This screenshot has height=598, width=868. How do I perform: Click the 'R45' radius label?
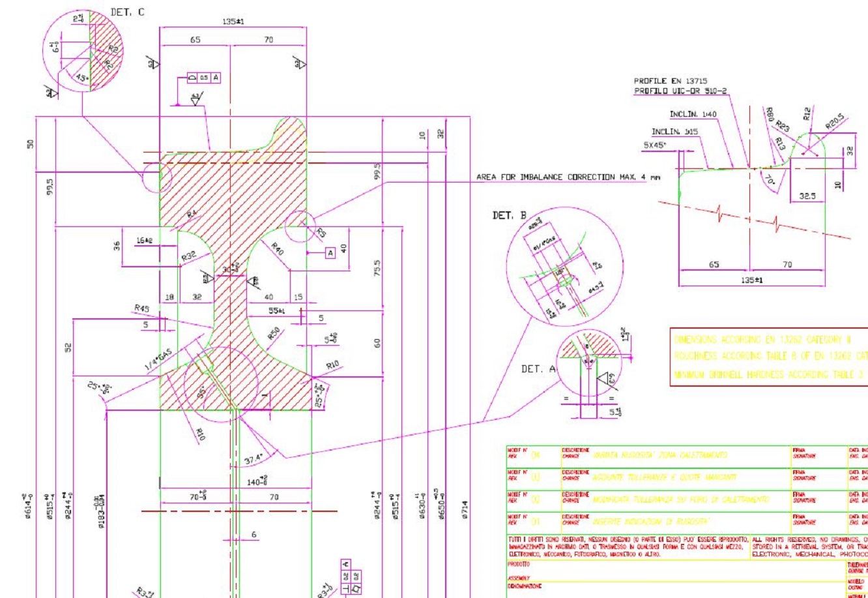coord(142,308)
